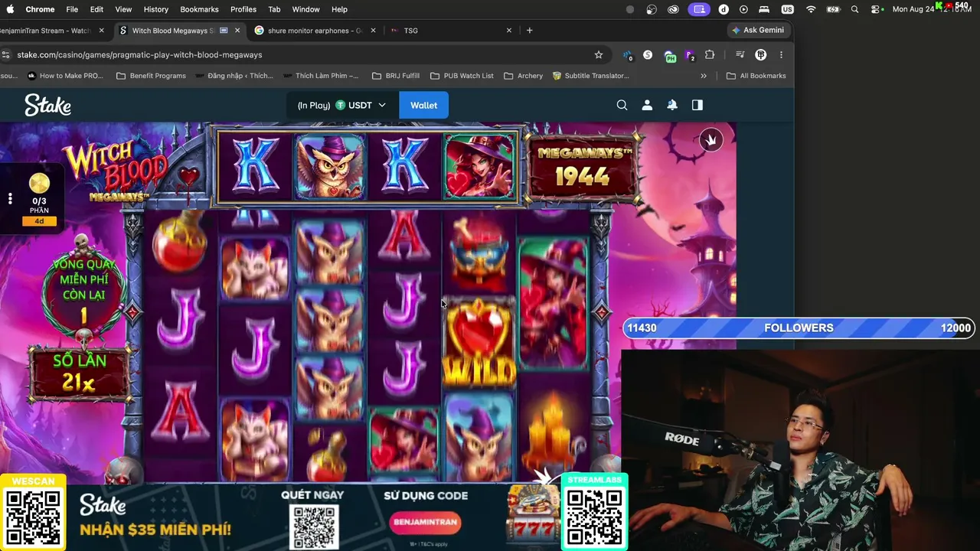Image resolution: width=980 pixels, height=551 pixels.
Task: Switch to the TSG tab
Action: coord(452,31)
